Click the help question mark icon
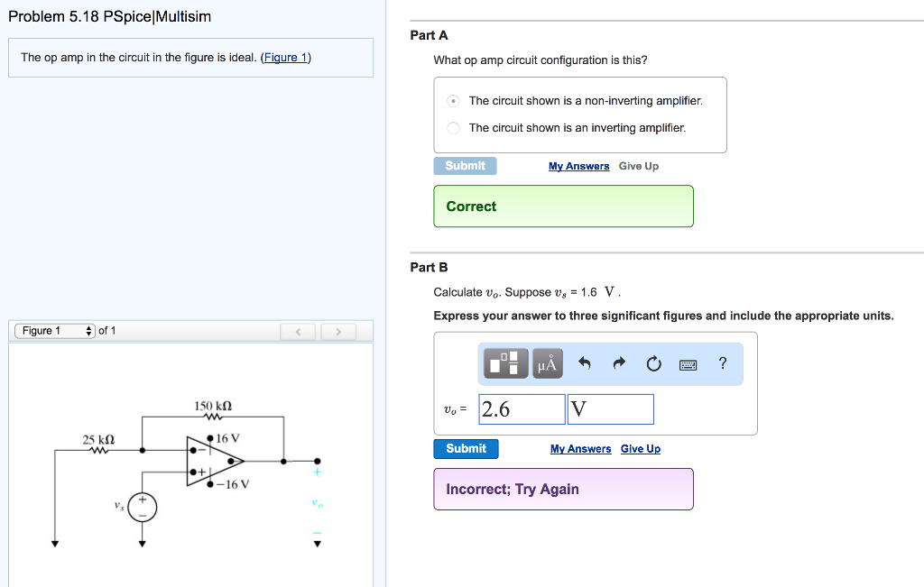 (723, 363)
